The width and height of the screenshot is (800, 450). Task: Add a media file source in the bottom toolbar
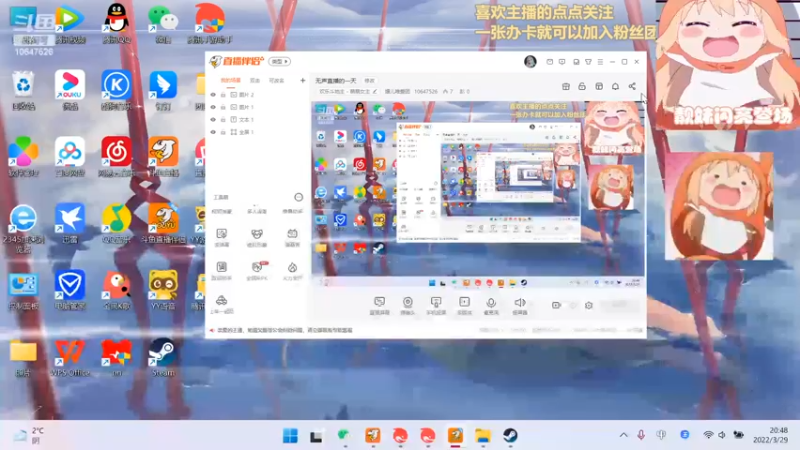[464, 306]
